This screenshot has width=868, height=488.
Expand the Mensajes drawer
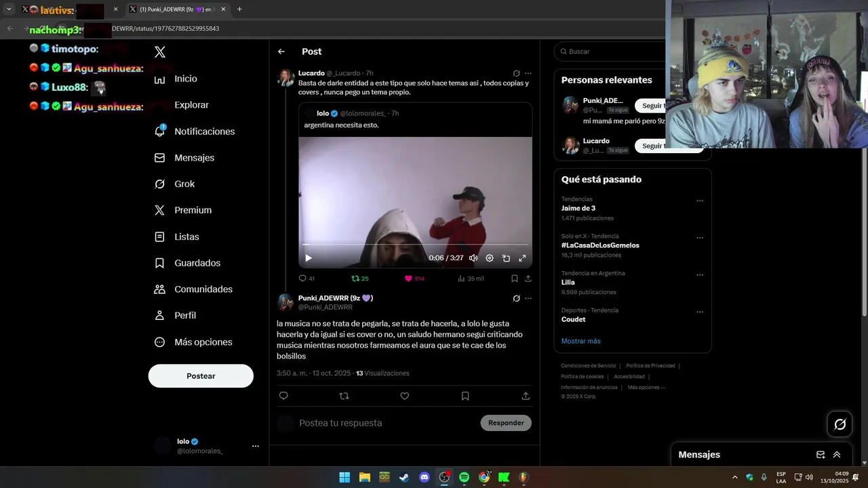coord(837,455)
